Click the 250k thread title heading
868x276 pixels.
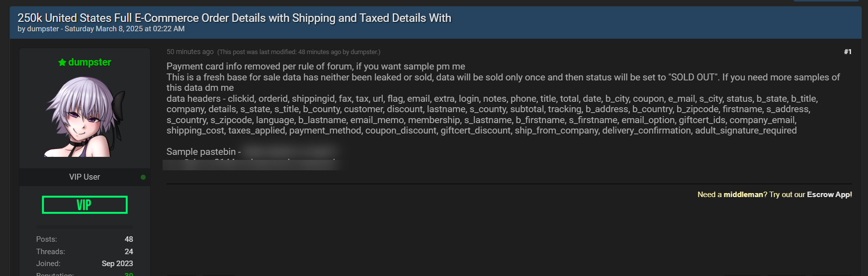234,18
